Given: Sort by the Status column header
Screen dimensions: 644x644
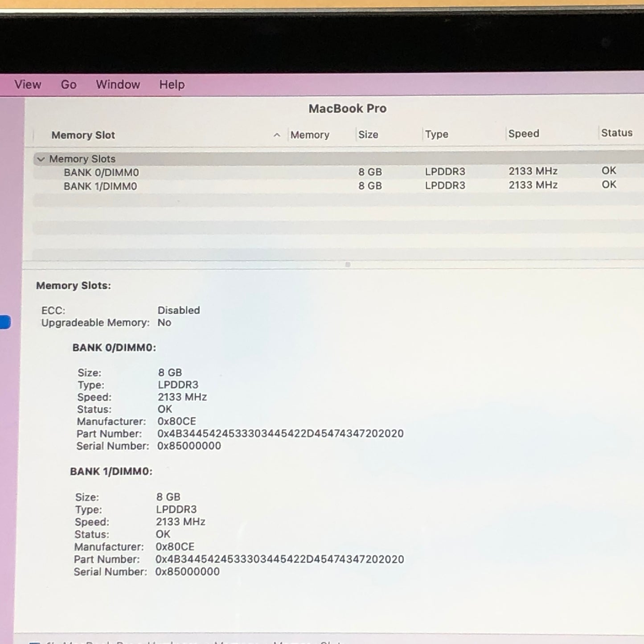Looking at the screenshot, I should [617, 132].
